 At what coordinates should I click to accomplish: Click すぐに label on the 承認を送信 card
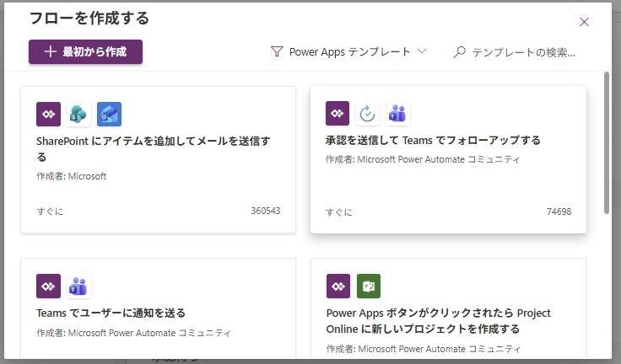pos(339,212)
